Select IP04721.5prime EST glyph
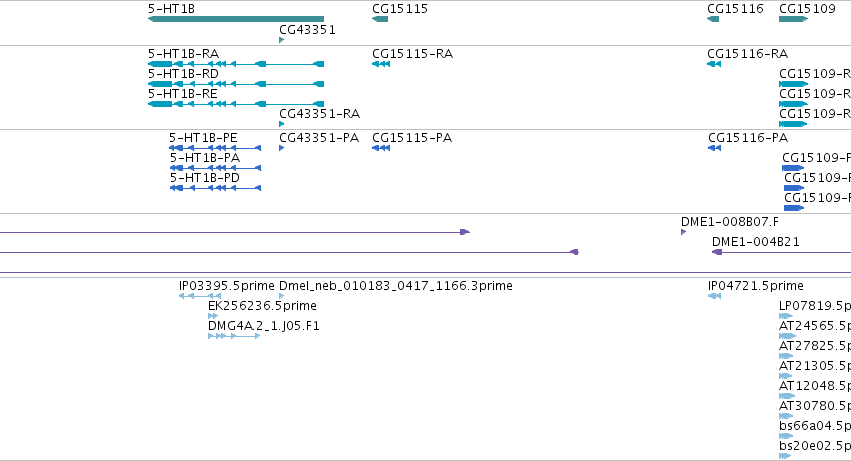 tap(715, 296)
